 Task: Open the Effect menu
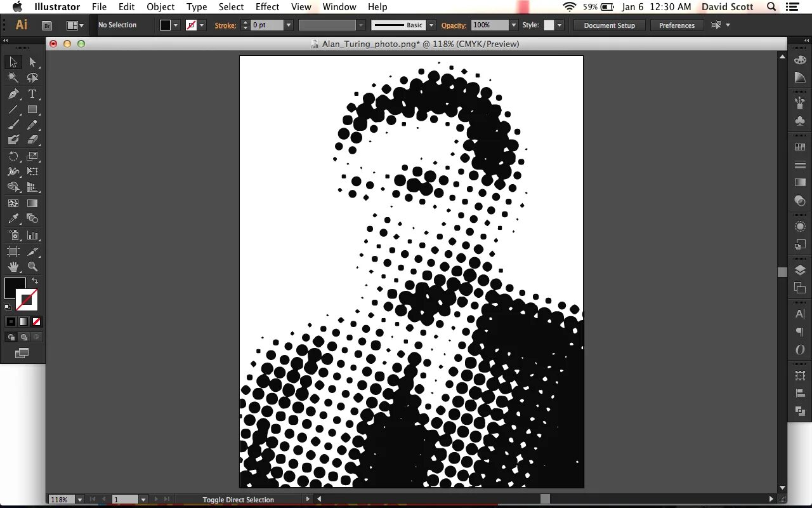tap(267, 7)
